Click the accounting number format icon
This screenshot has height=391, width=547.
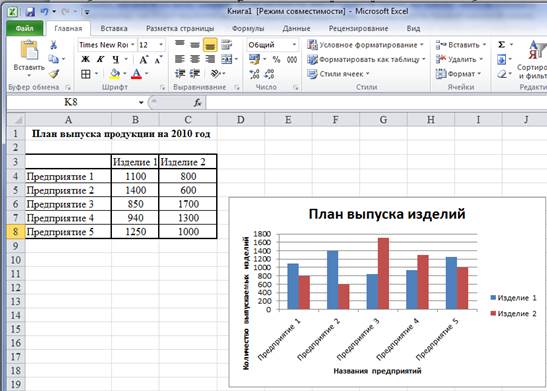coord(254,59)
